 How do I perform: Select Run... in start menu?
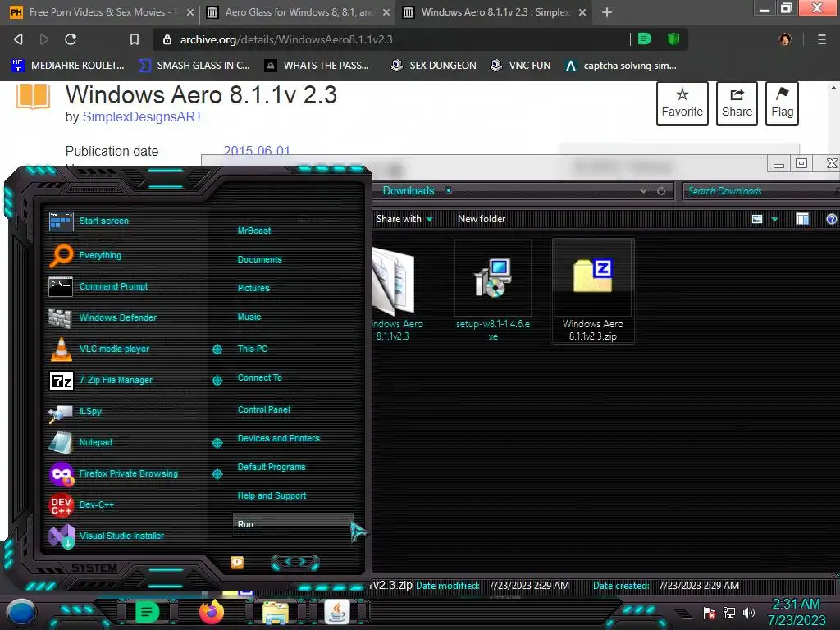tap(293, 524)
